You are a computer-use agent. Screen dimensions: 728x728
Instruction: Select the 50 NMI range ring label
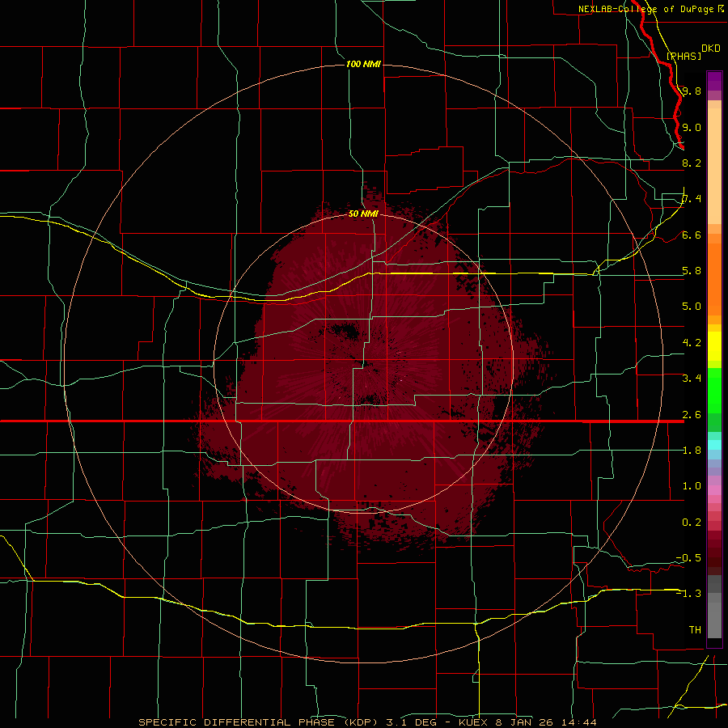point(363,214)
